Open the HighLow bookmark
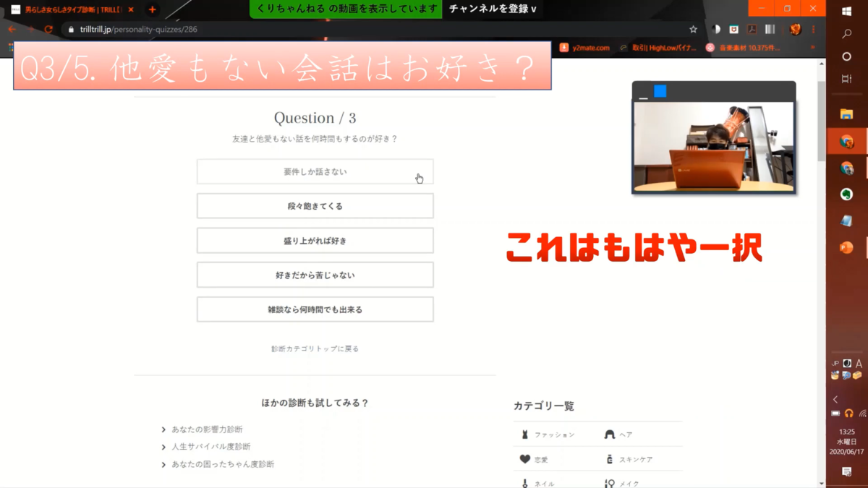Image resolution: width=868 pixels, height=488 pixels. tap(658, 48)
